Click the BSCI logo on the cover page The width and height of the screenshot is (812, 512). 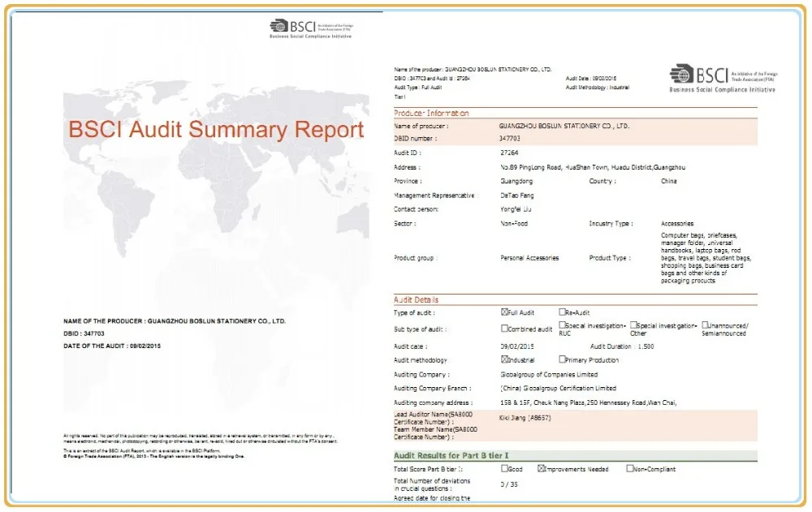311,28
